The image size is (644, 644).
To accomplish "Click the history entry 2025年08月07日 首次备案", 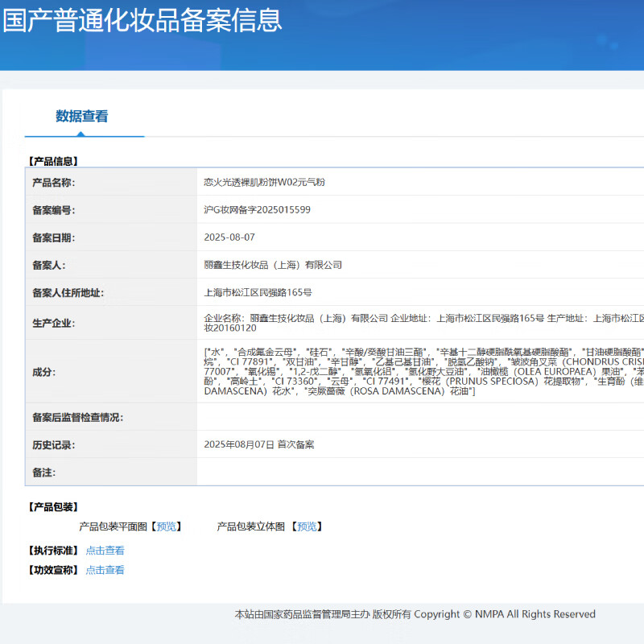I will point(259,444).
